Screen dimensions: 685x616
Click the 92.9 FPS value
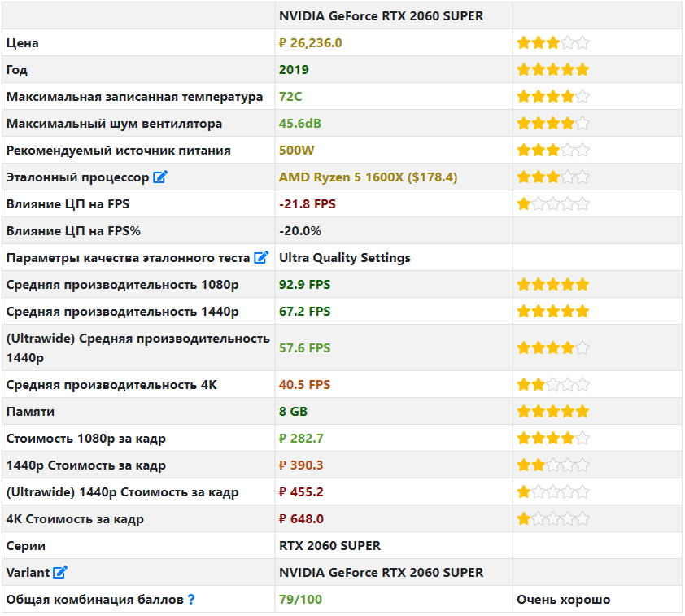[x=304, y=285]
